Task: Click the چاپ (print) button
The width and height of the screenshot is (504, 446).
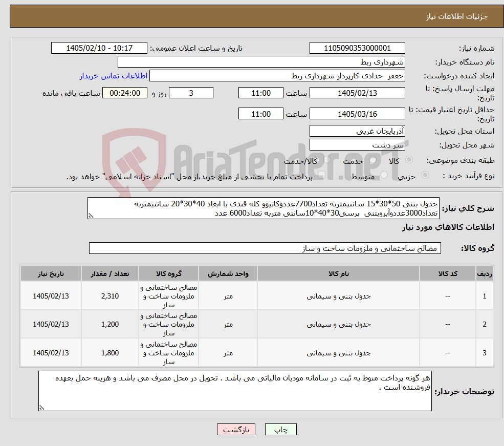Action: (280, 429)
